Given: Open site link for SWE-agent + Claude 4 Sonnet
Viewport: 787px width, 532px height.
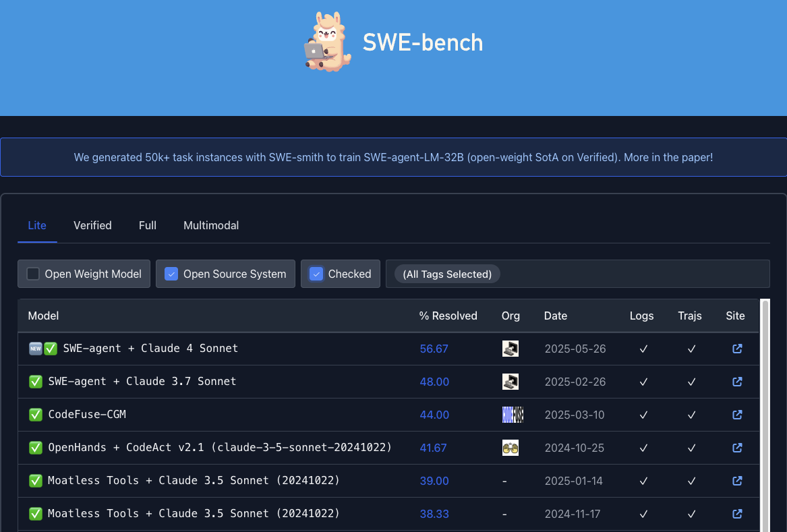Looking at the screenshot, I should (x=737, y=349).
